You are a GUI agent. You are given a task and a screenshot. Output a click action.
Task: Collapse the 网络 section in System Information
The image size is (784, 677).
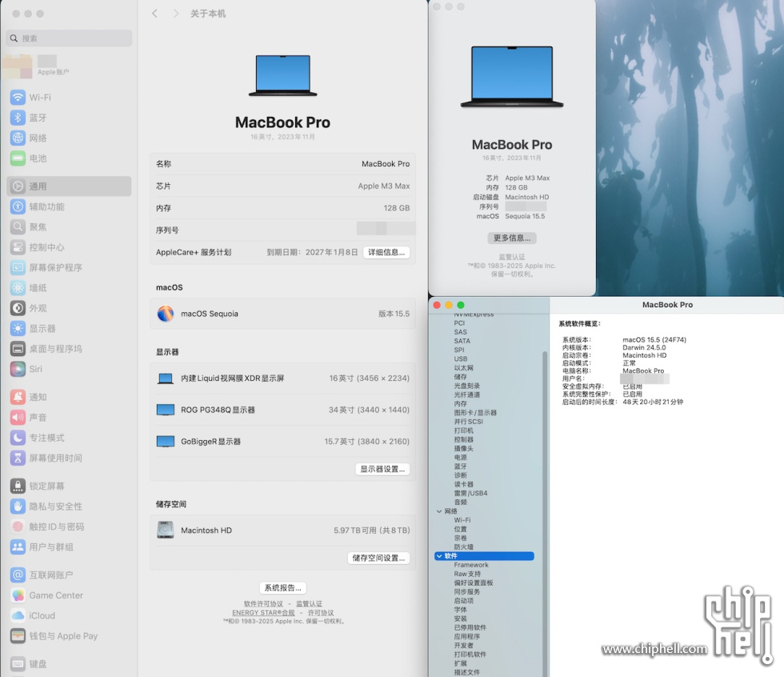(x=439, y=511)
